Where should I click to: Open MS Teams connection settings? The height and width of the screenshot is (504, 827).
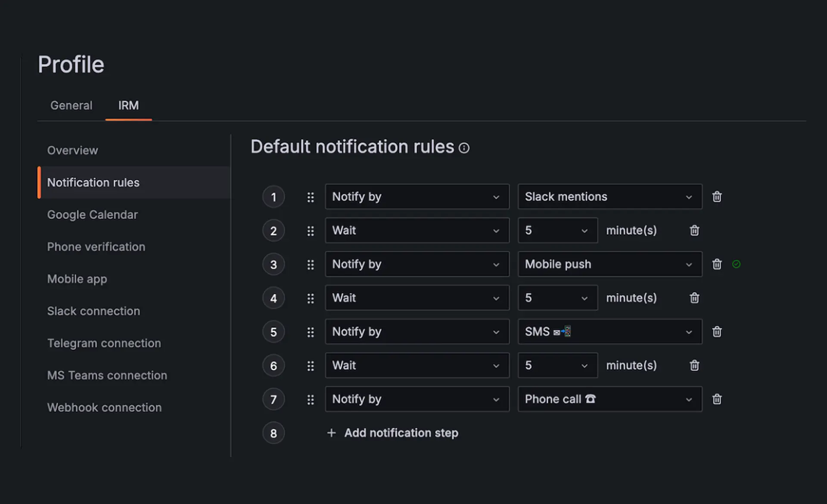click(107, 375)
